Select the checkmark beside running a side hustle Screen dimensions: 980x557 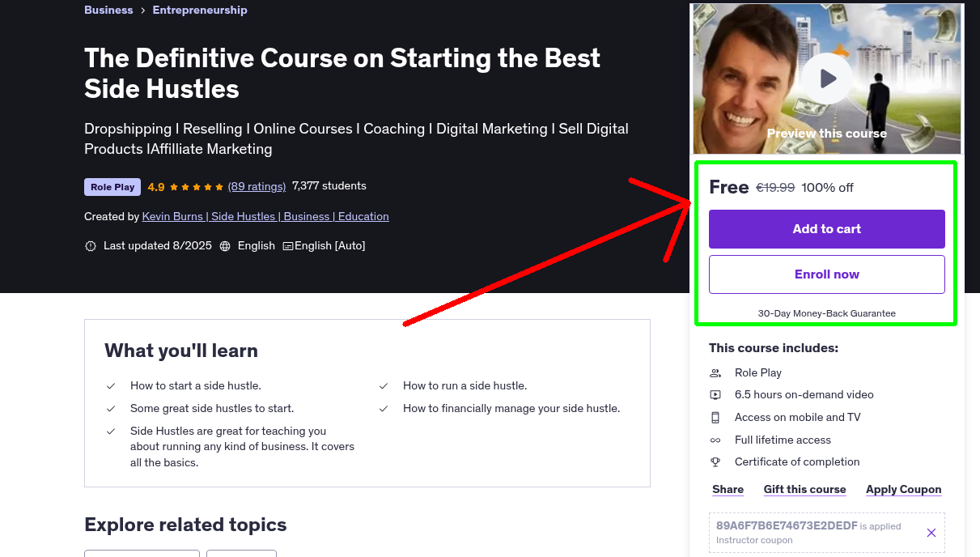coord(384,386)
